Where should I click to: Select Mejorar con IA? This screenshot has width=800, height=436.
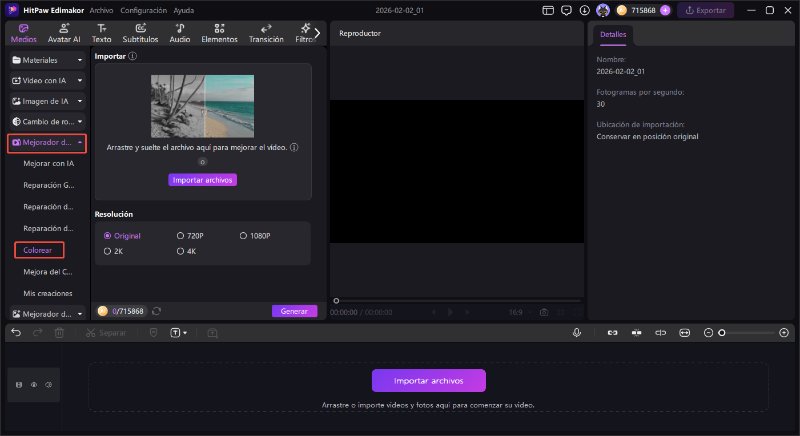[48, 164]
